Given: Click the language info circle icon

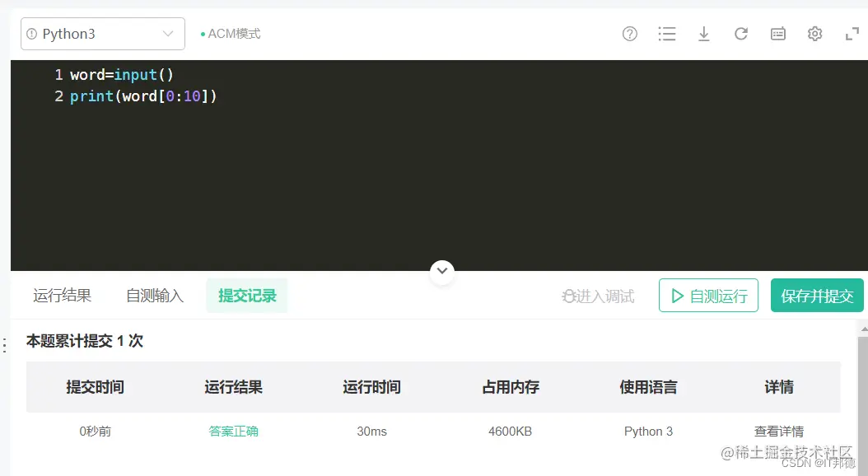Looking at the screenshot, I should click(31, 34).
